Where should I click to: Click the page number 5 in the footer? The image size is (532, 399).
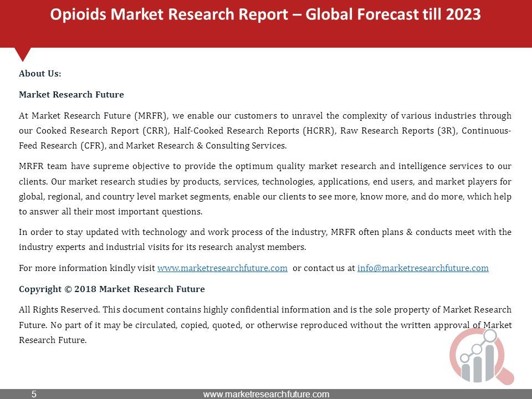[34, 394]
